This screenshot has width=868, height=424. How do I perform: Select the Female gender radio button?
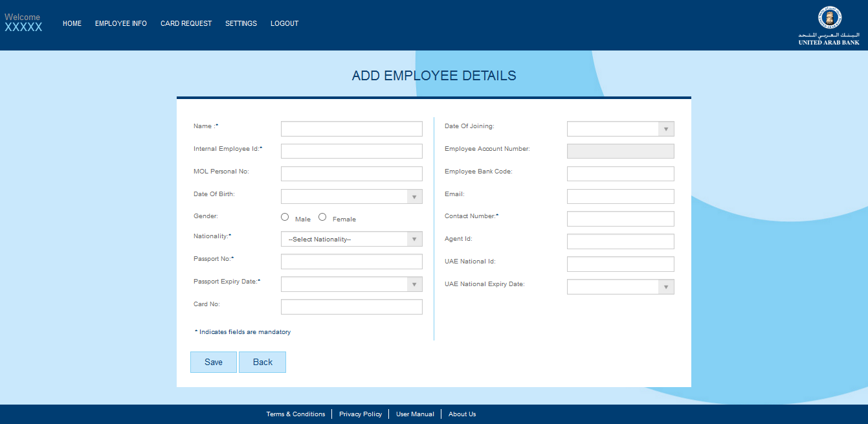pyautogui.click(x=322, y=218)
